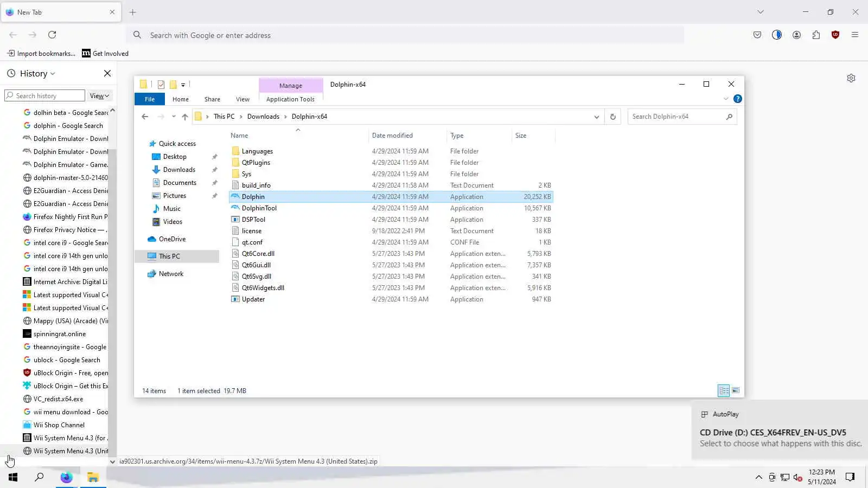Viewport: 868px width, 488px height.
Task: Click File Explorer taskbar icon
Action: click(93, 477)
